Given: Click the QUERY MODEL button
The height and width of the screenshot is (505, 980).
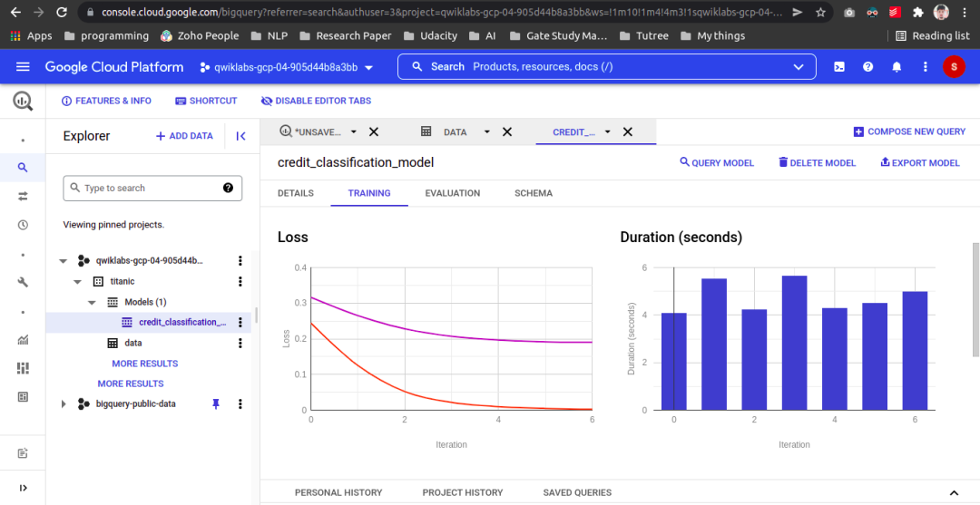Looking at the screenshot, I should pos(717,163).
